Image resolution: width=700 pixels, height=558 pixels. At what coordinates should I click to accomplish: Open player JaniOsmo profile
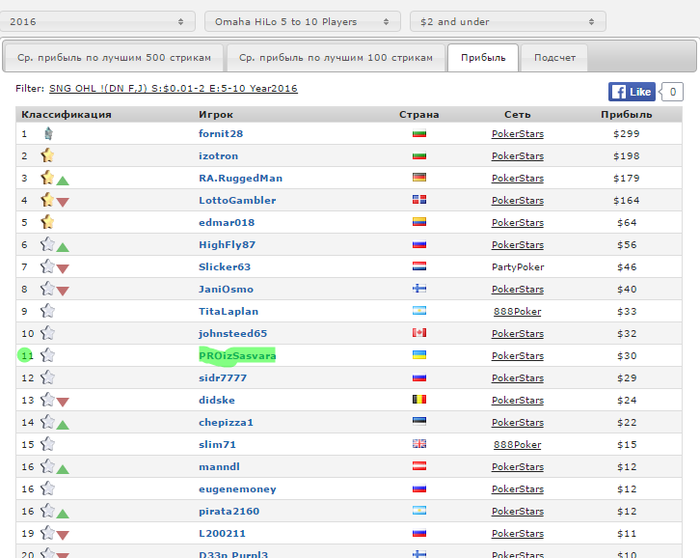coord(226,289)
